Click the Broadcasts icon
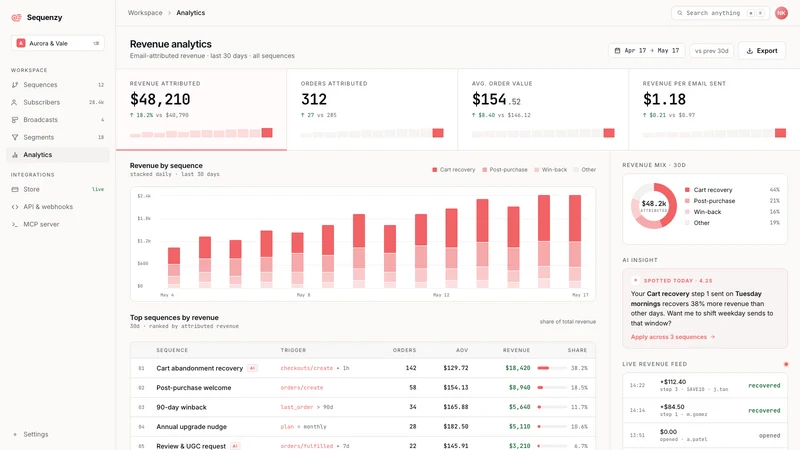 tap(15, 119)
